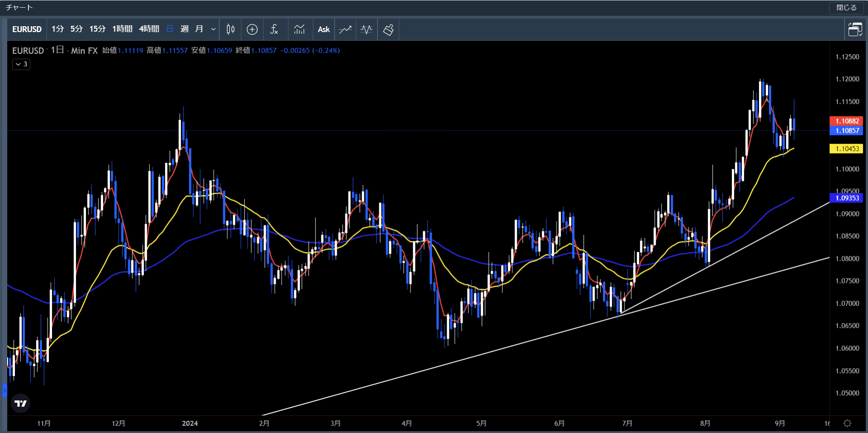Image resolution: width=868 pixels, height=433 pixels.
Task: Toggle the Ask price button
Action: [x=324, y=29]
